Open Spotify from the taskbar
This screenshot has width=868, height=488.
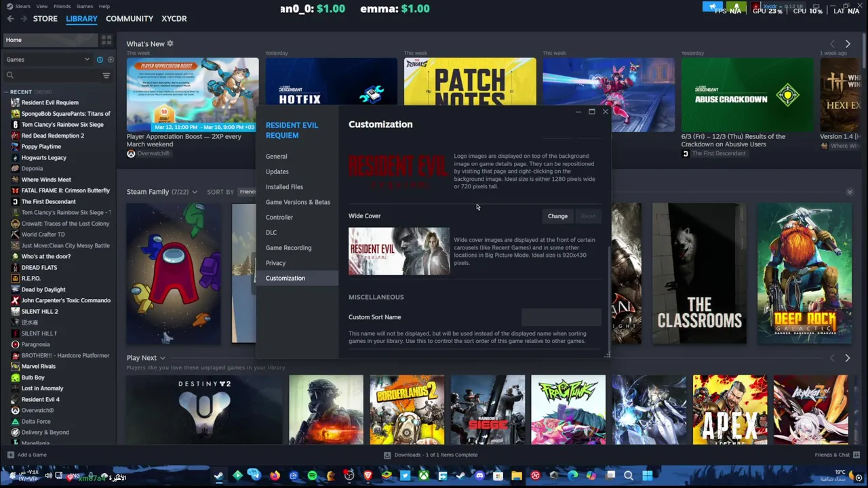pyautogui.click(x=312, y=476)
